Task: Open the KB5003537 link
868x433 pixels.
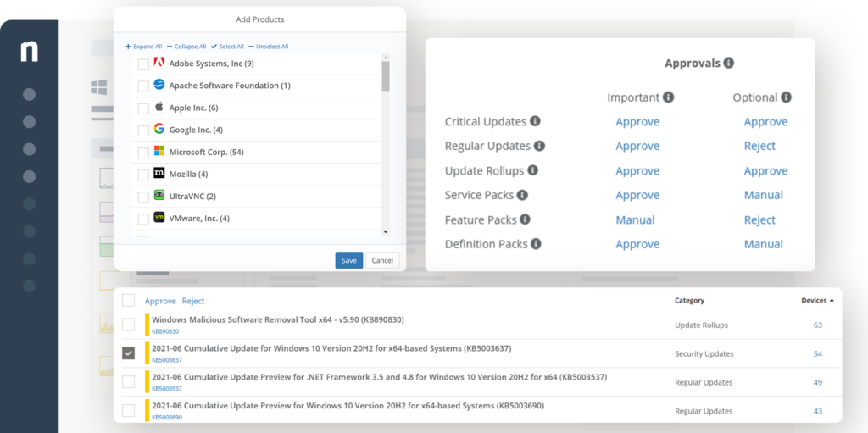Action: [167, 389]
